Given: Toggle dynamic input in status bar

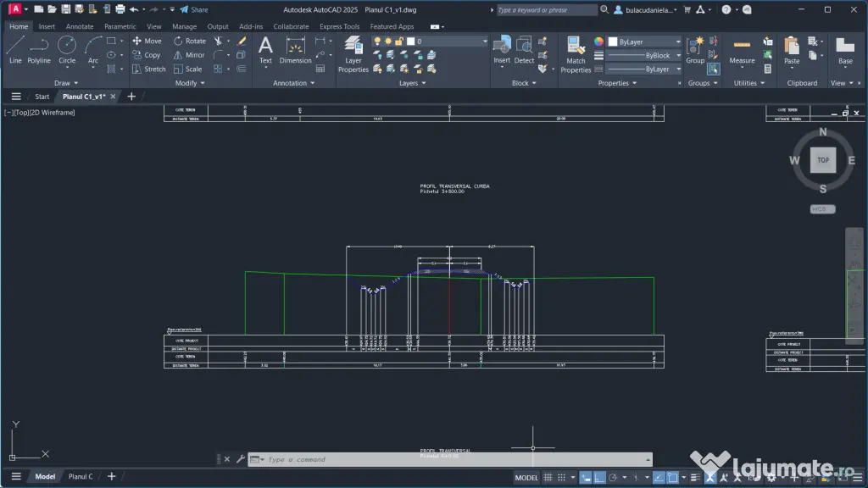Looking at the screenshot, I should coord(586,477).
